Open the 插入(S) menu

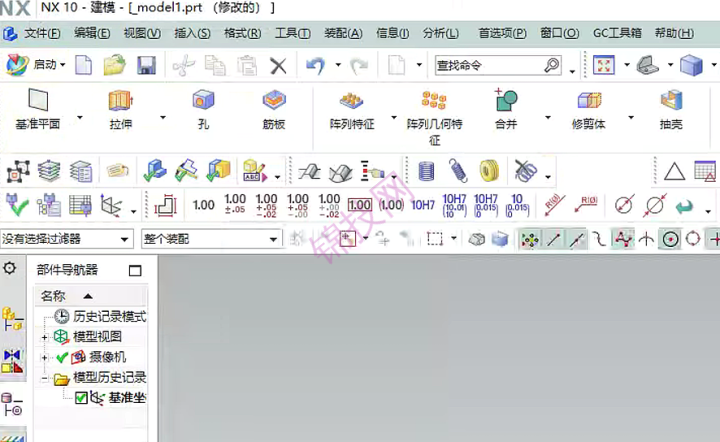coord(192,33)
